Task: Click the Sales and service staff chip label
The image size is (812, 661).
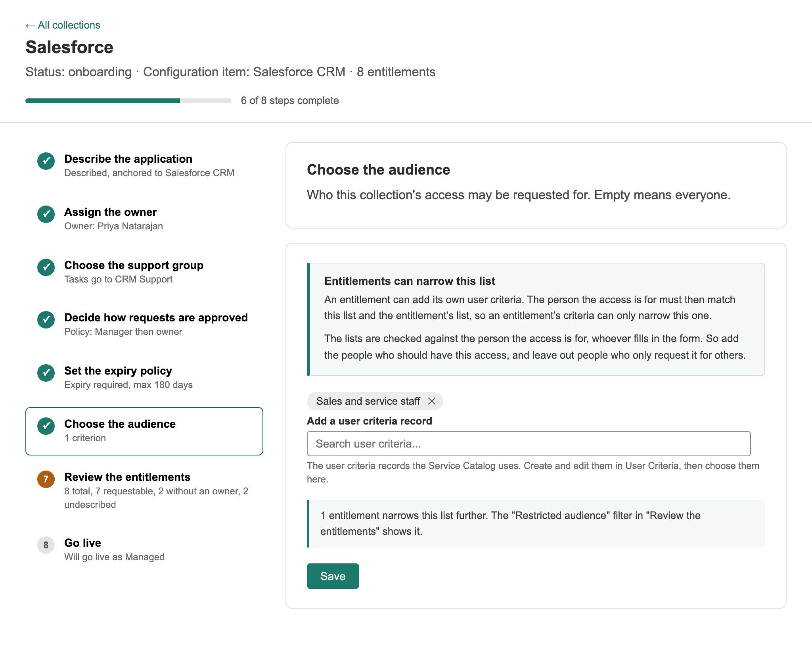Action: click(368, 401)
